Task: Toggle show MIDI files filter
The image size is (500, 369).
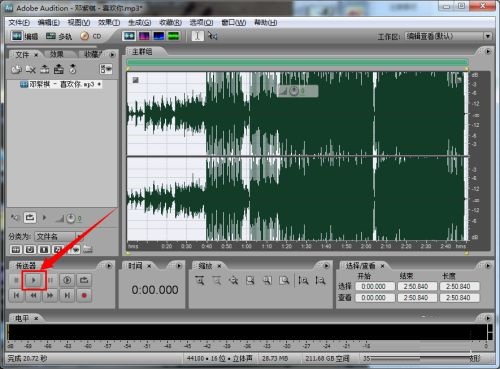Action: [x=58, y=249]
